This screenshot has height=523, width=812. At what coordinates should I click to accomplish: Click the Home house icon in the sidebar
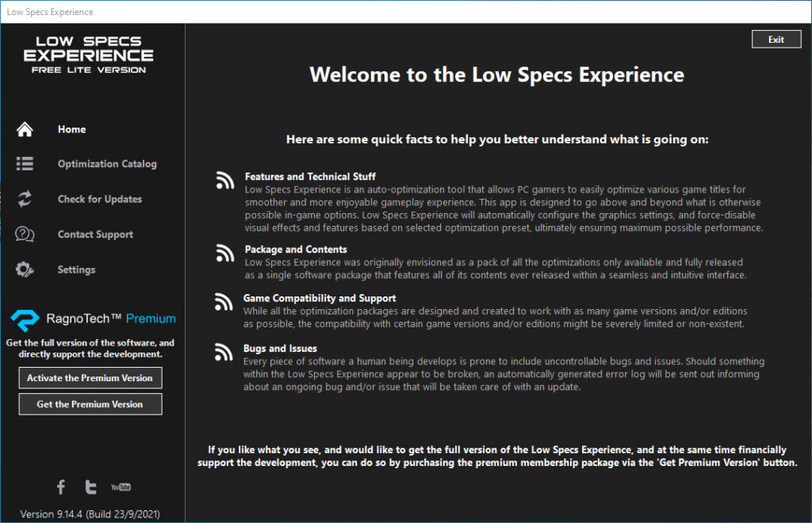click(25, 129)
